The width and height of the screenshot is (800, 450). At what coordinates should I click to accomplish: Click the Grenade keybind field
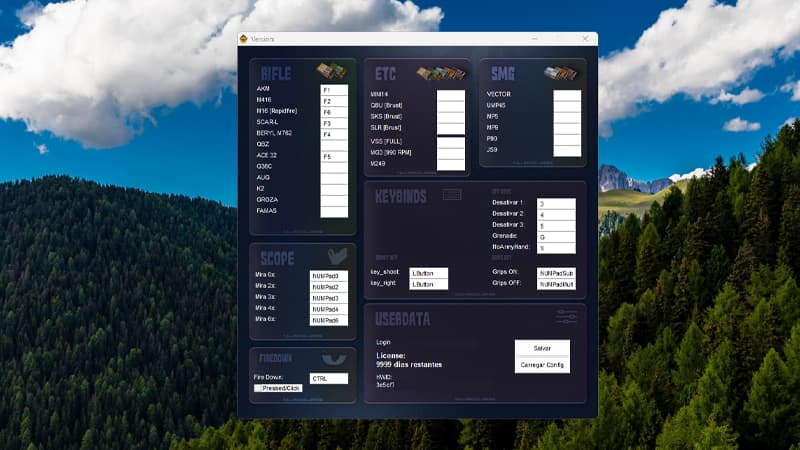[555, 237]
